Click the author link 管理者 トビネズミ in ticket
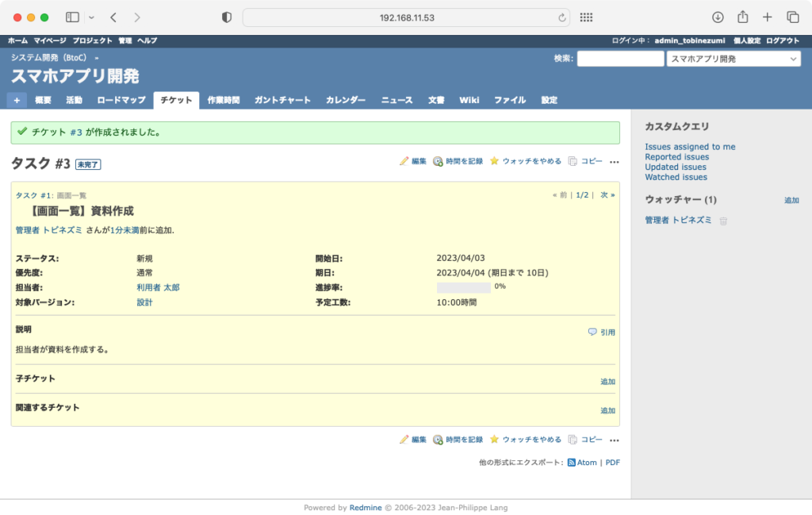This screenshot has height=515, width=812. [48, 230]
